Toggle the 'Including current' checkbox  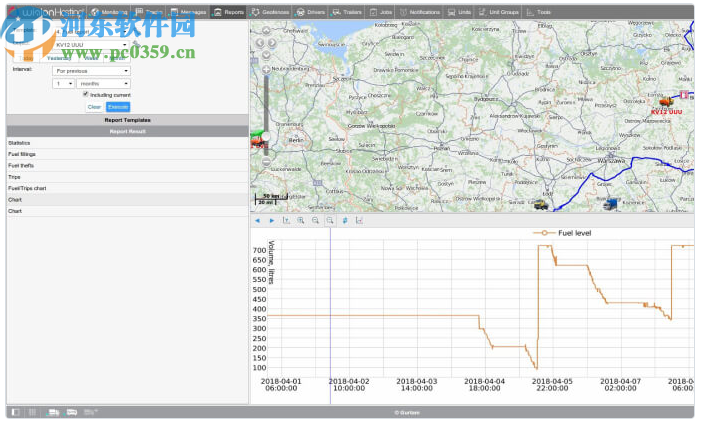85,94
